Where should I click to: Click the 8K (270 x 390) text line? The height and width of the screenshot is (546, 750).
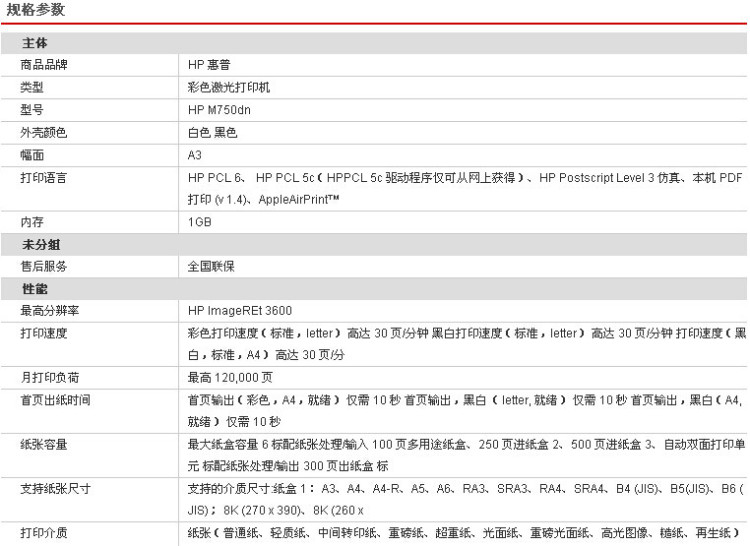pos(276,510)
